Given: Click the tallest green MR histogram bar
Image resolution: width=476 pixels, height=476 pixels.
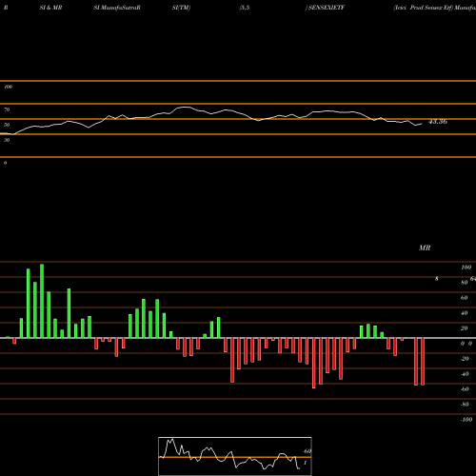Looking at the screenshot, I should [42, 301].
